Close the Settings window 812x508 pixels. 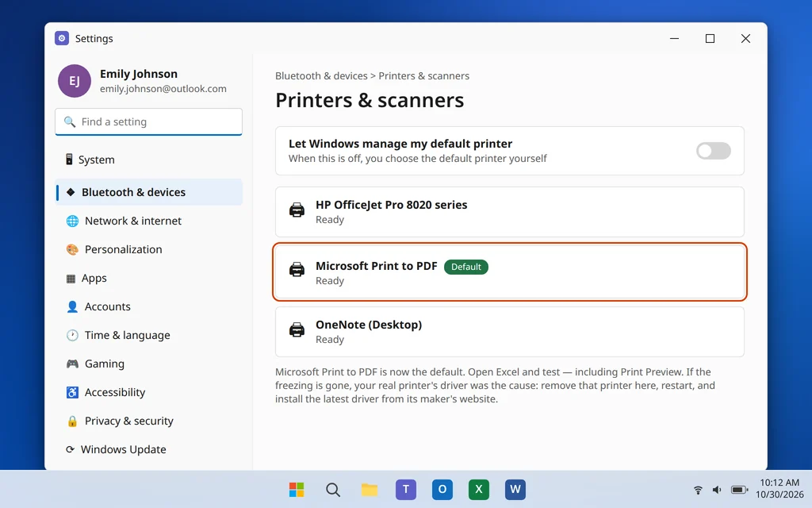point(745,38)
